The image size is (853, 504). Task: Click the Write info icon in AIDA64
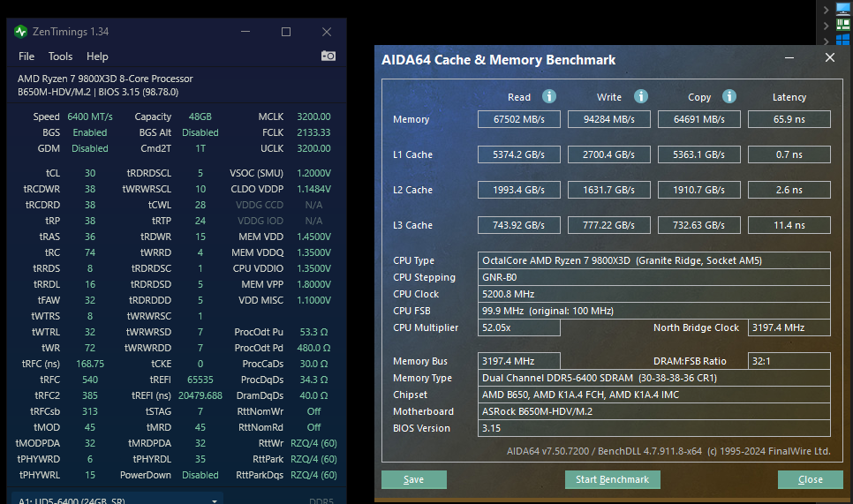pyautogui.click(x=641, y=96)
